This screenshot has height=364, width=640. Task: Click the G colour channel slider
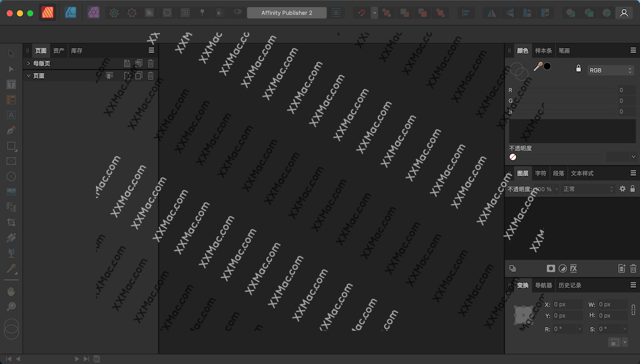(x=565, y=100)
